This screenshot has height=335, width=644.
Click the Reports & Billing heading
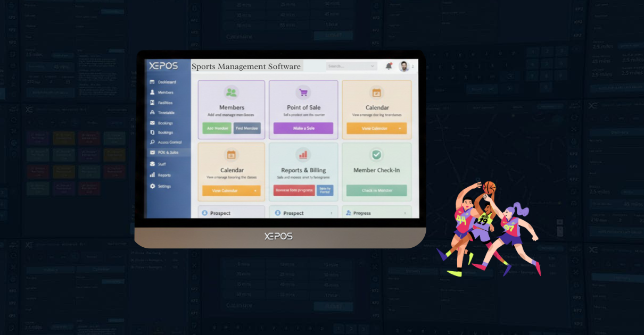[303, 170]
